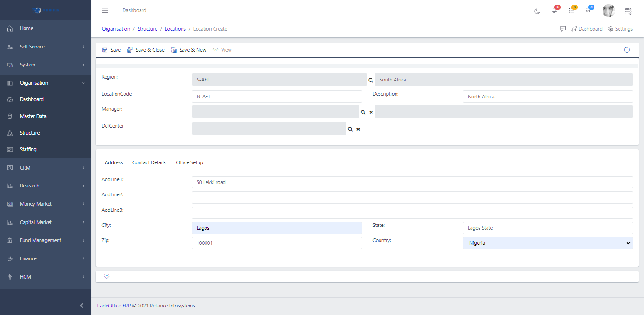Clear the Manager field with X icon
Viewport: 644px width, 315px height.
tap(371, 112)
